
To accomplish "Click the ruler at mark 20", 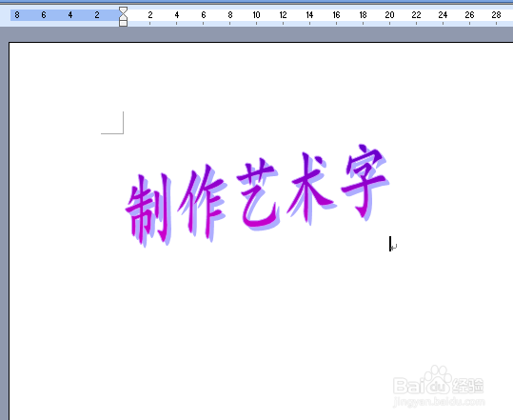I will pos(389,15).
